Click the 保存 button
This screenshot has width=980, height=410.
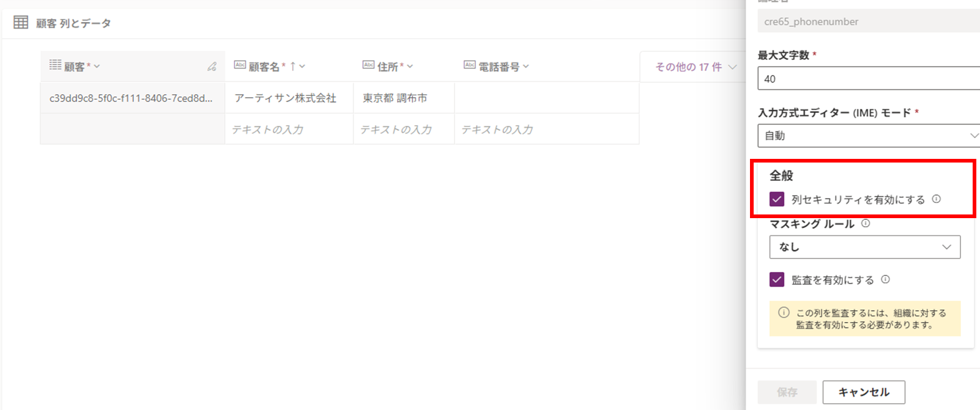(787, 392)
